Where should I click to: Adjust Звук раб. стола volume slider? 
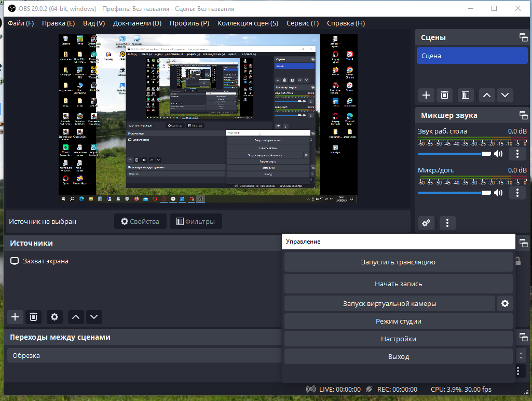(x=454, y=154)
